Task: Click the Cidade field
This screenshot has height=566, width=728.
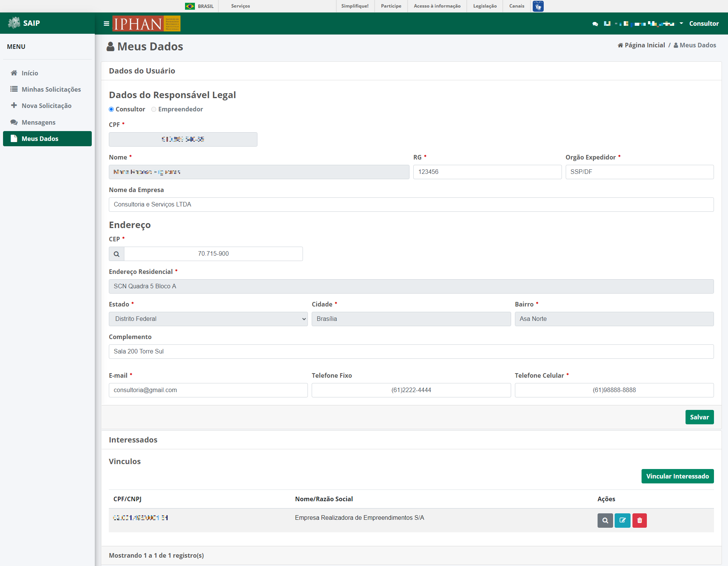Action: point(411,319)
